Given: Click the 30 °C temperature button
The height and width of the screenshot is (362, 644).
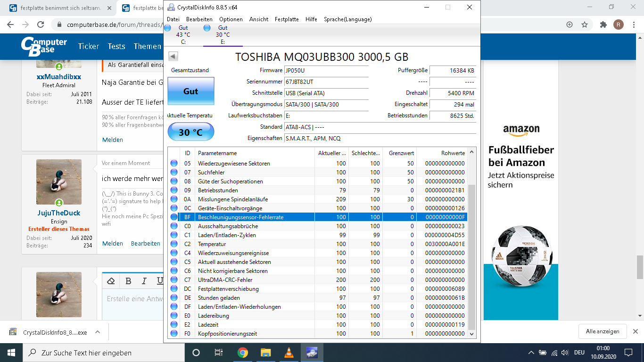Looking at the screenshot, I should [x=190, y=132].
